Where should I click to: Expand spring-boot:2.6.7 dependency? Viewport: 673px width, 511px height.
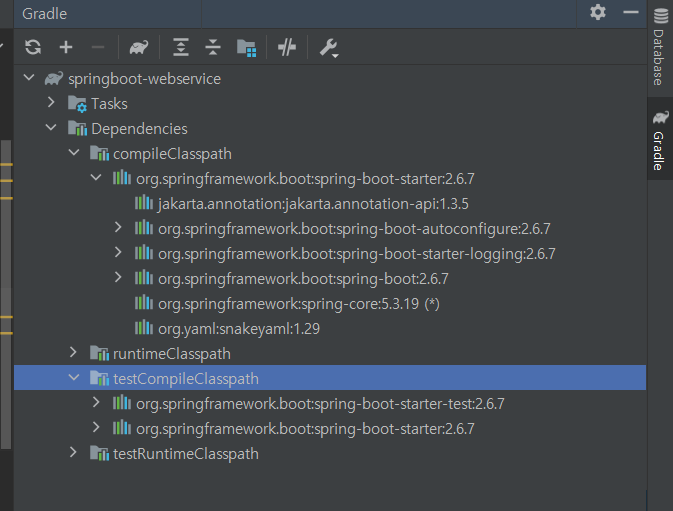click(118, 278)
